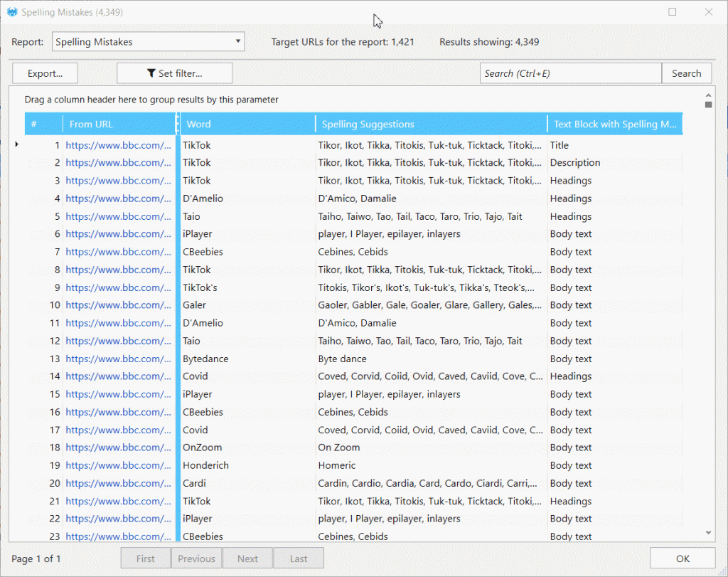Screen dimensions: 728x577
Task: Open the bbc.com URL in row 7
Action: tap(119, 252)
